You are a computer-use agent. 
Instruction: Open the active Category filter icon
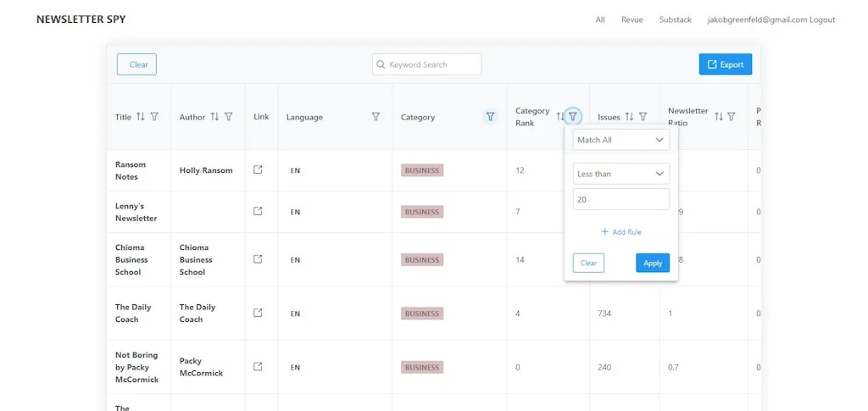point(490,117)
